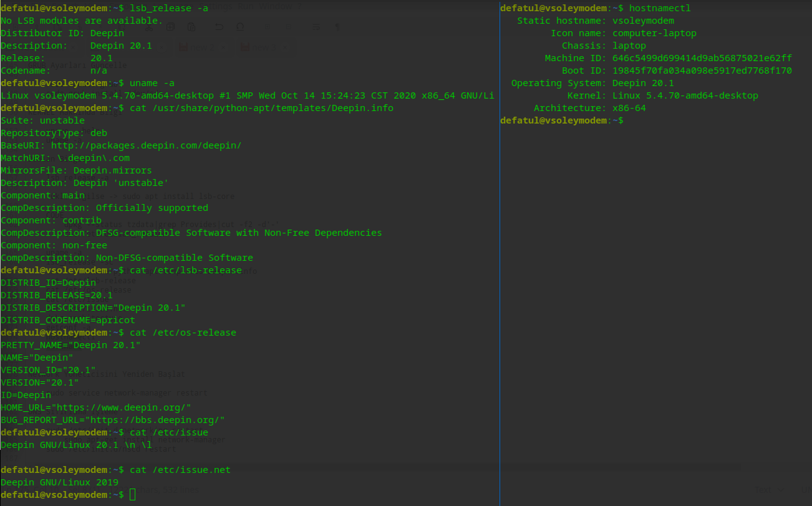812x506 pixels.
Task: Click the "Component: contrib" line
Action: pyautogui.click(x=51, y=220)
